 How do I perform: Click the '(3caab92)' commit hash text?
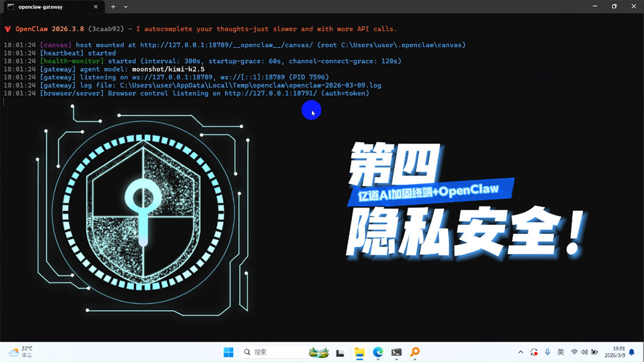coord(106,29)
